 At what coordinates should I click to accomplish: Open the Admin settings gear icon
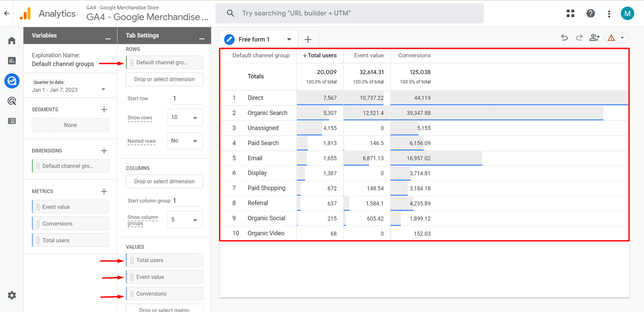(12, 296)
